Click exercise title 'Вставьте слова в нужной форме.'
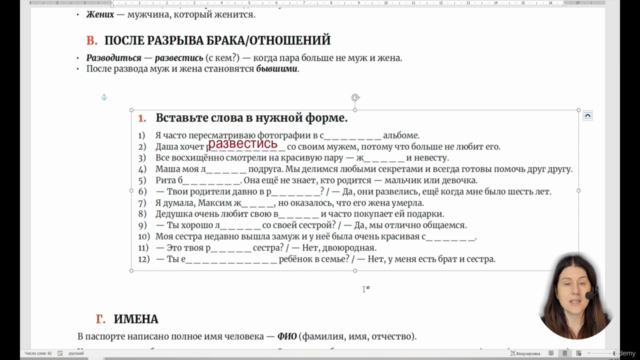Screen dimensions: 640x360 click(x=251, y=118)
